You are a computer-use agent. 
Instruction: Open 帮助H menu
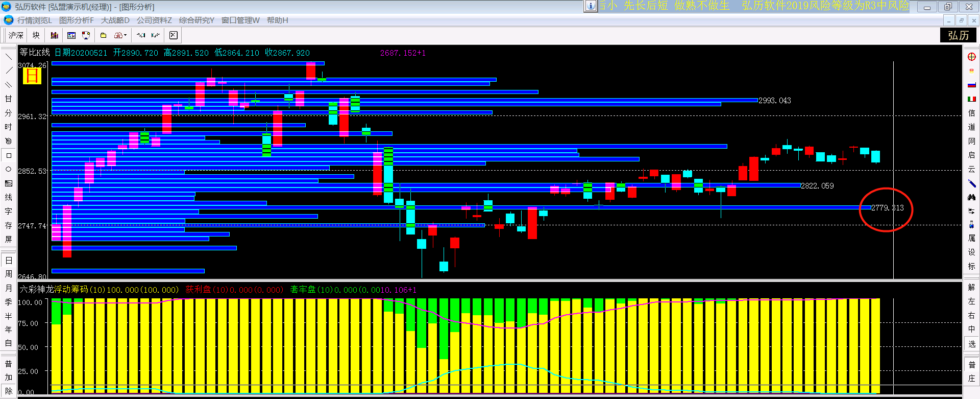pos(277,20)
